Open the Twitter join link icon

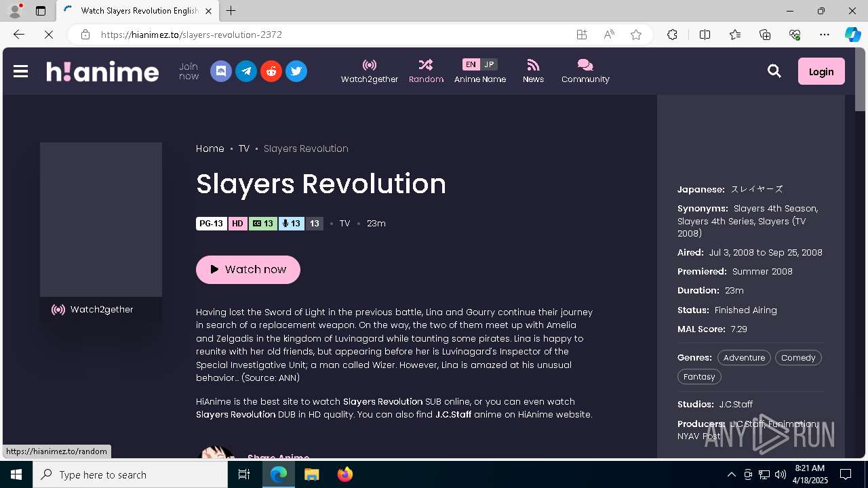click(296, 71)
